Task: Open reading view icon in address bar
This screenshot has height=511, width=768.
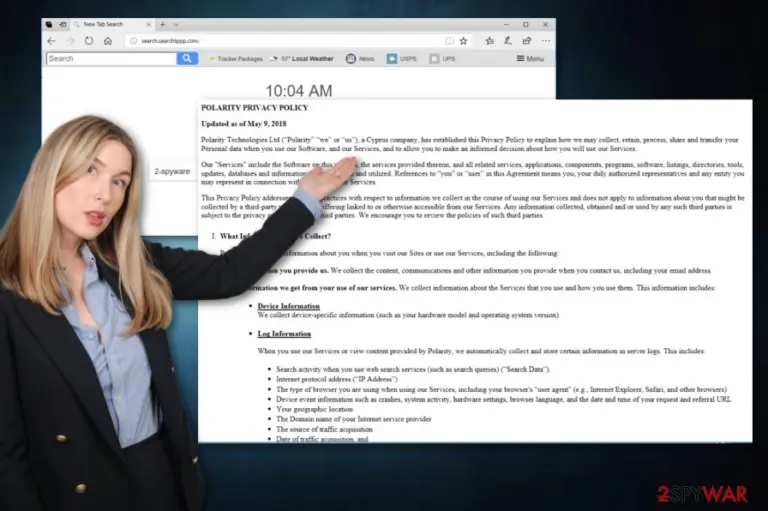Action: (x=449, y=41)
